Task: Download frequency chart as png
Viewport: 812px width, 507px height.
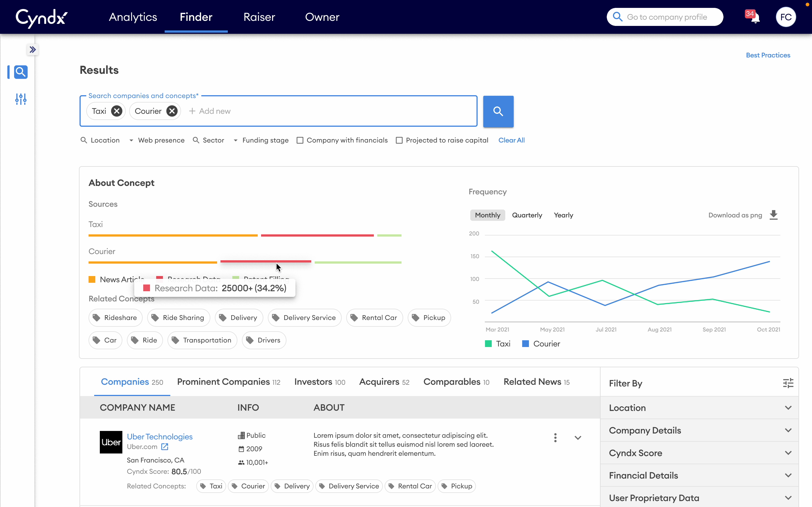Action: 773,215
